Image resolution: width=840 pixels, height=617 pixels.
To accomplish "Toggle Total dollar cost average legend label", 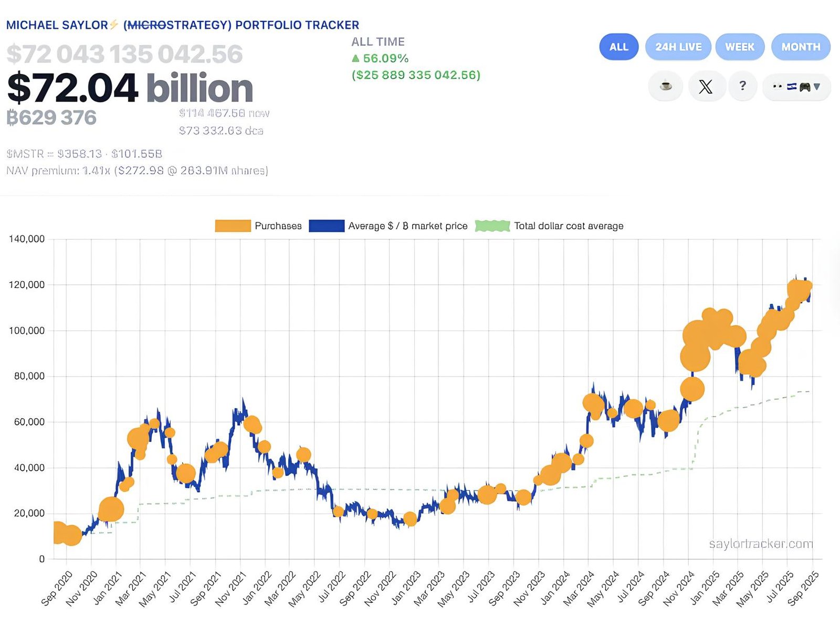I will click(569, 226).
